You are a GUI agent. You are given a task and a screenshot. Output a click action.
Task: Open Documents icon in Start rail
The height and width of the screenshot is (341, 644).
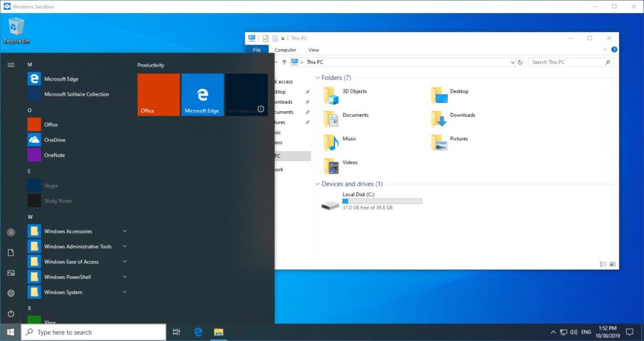click(x=11, y=253)
